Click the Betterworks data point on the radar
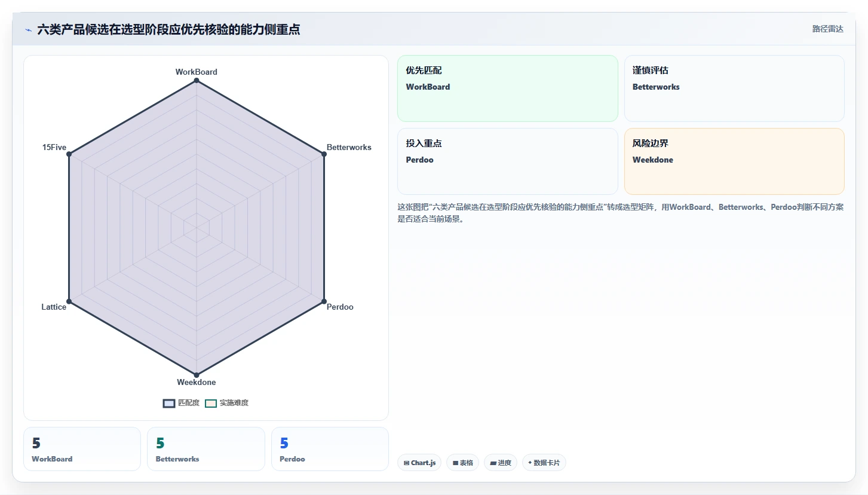Image resolution: width=868 pixels, height=495 pixels. [324, 154]
